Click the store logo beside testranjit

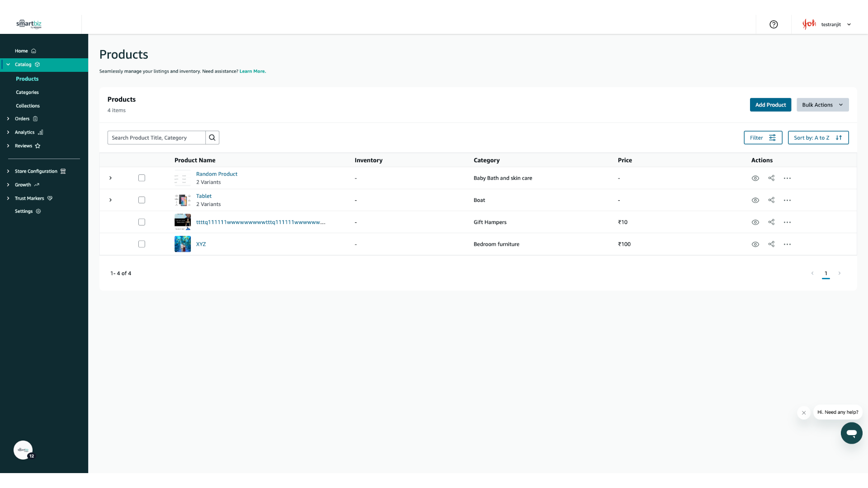click(809, 24)
